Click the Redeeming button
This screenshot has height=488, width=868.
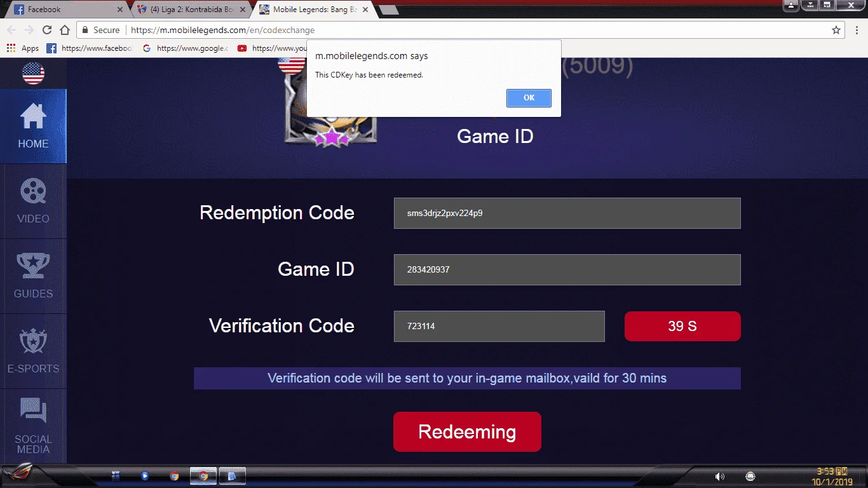click(467, 432)
